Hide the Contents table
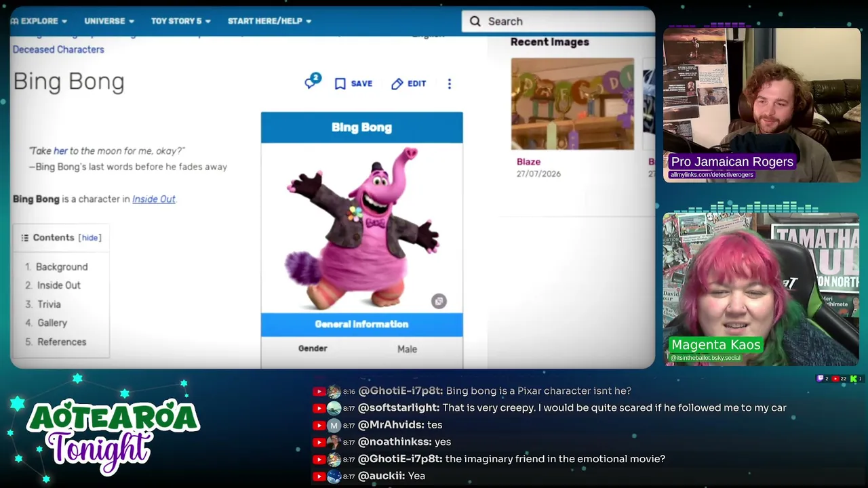Viewport: 868px width, 488px height. click(90, 238)
